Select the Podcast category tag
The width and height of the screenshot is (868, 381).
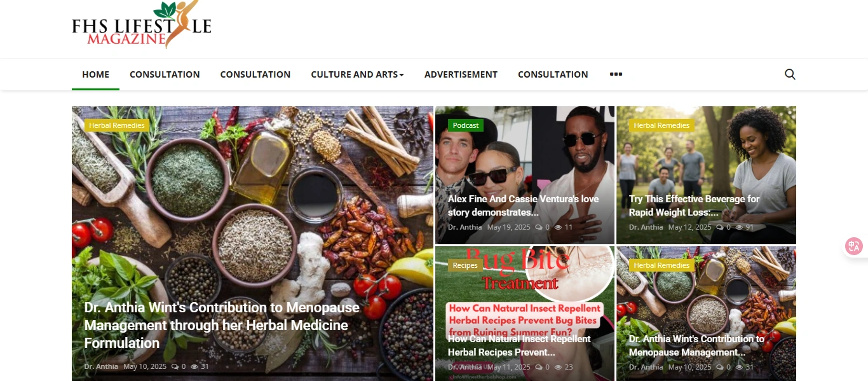[466, 125]
